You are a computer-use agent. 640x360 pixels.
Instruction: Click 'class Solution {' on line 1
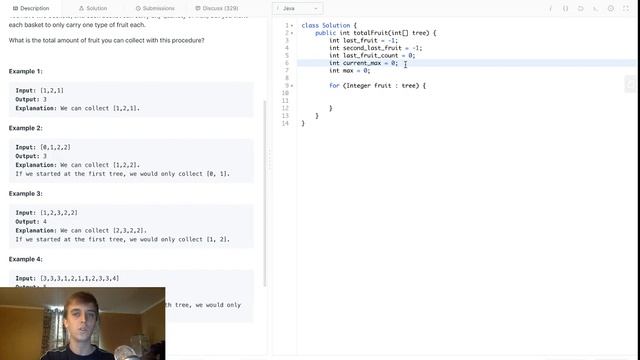(x=329, y=25)
